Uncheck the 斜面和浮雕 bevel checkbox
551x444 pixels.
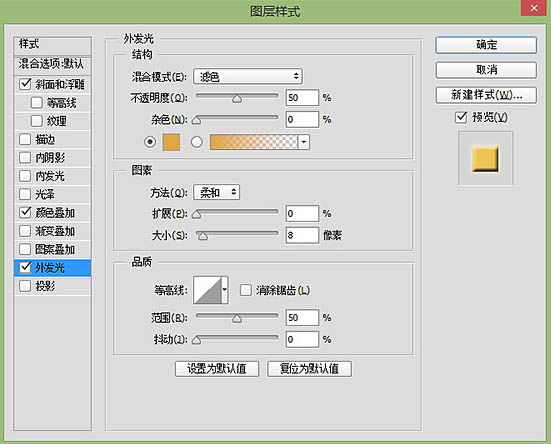click(x=25, y=84)
